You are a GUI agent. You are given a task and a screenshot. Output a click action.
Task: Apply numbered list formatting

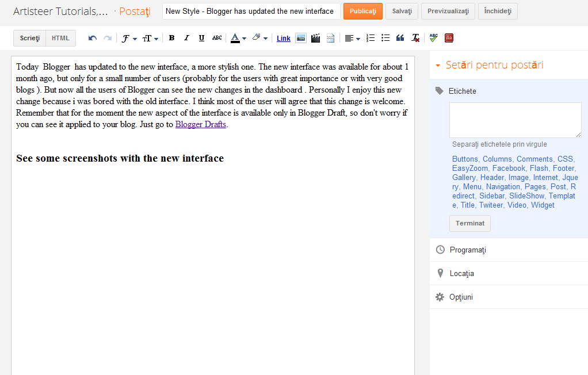371,38
